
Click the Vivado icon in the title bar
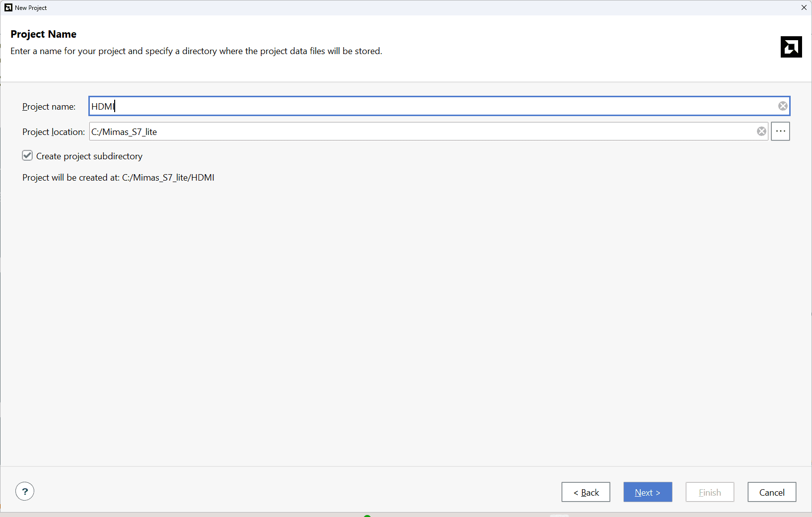coord(8,7)
